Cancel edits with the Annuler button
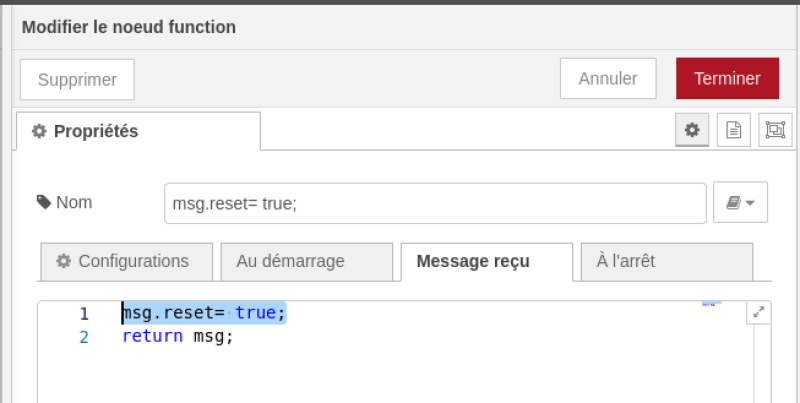 tap(608, 79)
